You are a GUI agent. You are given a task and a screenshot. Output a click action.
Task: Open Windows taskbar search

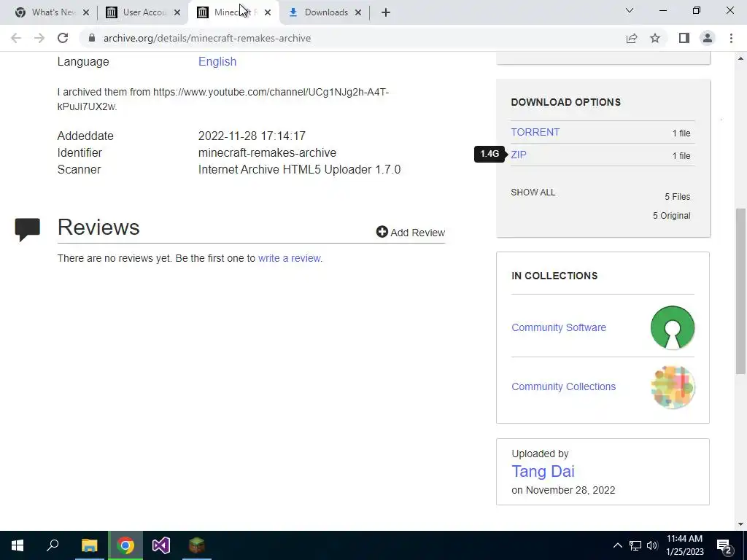pyautogui.click(x=53, y=545)
